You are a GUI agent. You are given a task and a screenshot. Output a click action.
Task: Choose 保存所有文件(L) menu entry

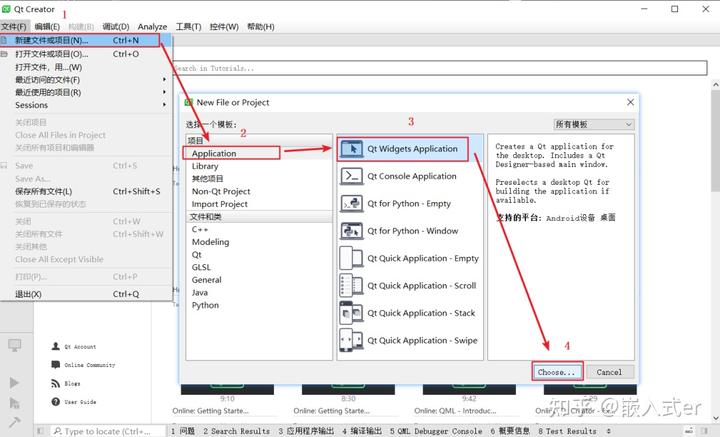[86, 191]
